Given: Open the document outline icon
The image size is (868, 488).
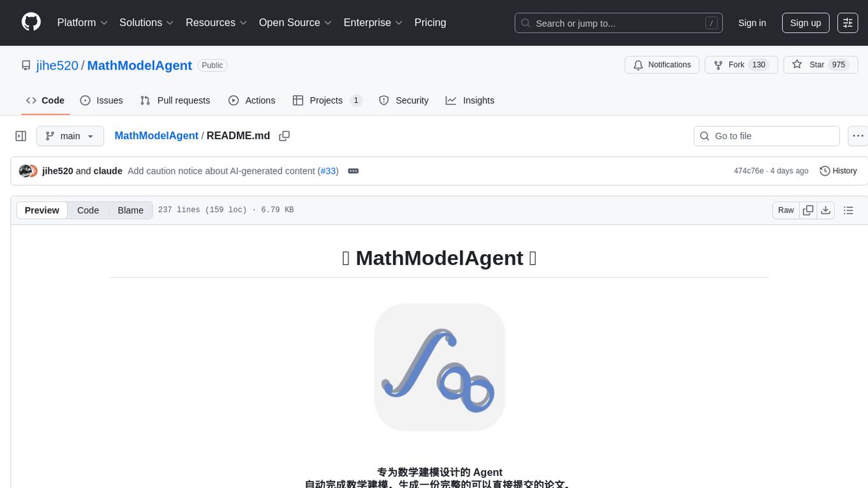Looking at the screenshot, I should pyautogui.click(x=848, y=210).
